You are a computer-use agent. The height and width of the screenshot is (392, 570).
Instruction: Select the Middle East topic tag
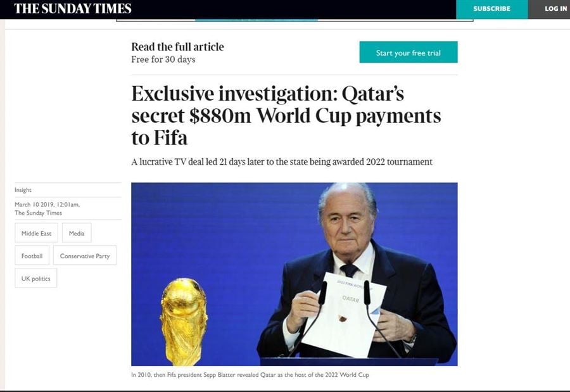point(36,233)
